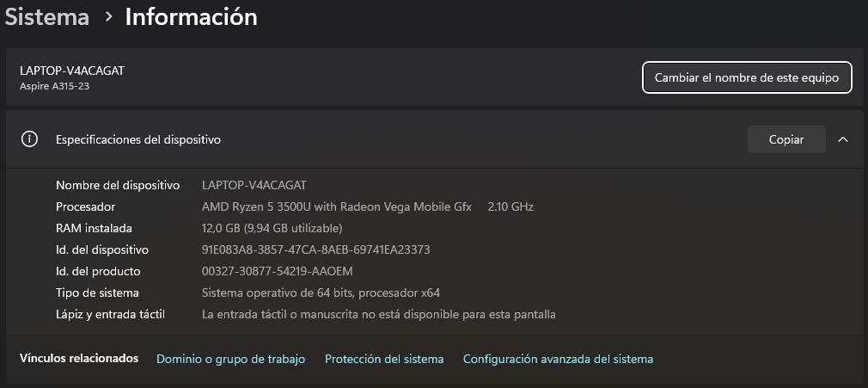Collapse the Especificaciones del dispositivo section chevron

[x=843, y=139]
